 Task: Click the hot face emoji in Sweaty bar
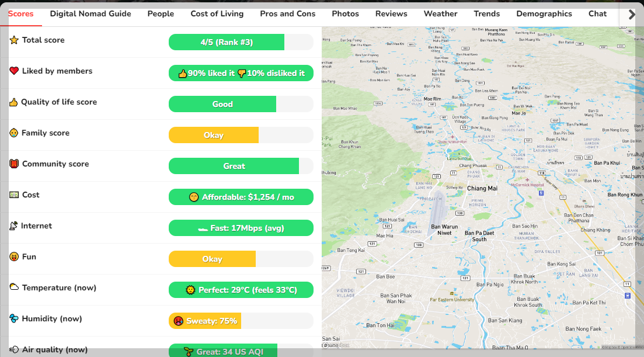pyautogui.click(x=178, y=321)
